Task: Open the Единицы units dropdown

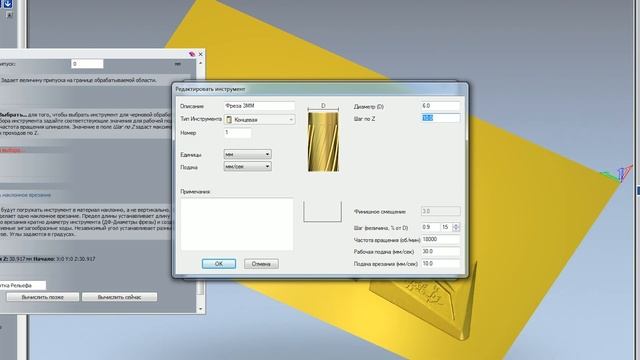Action: (247, 154)
